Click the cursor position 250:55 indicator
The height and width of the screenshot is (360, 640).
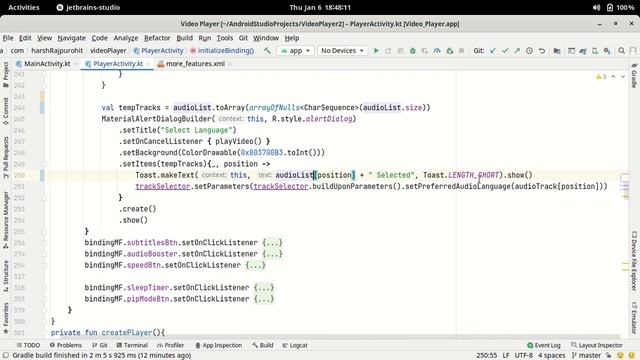tap(486, 356)
